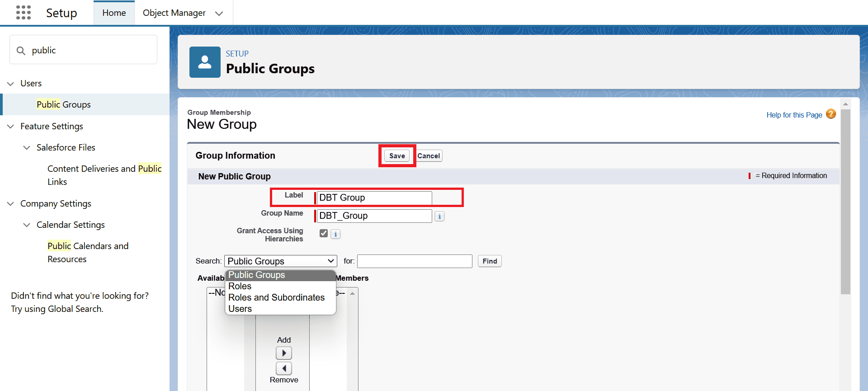Click the Quick Find search box
Screen dimensions: 868x391
(84, 50)
